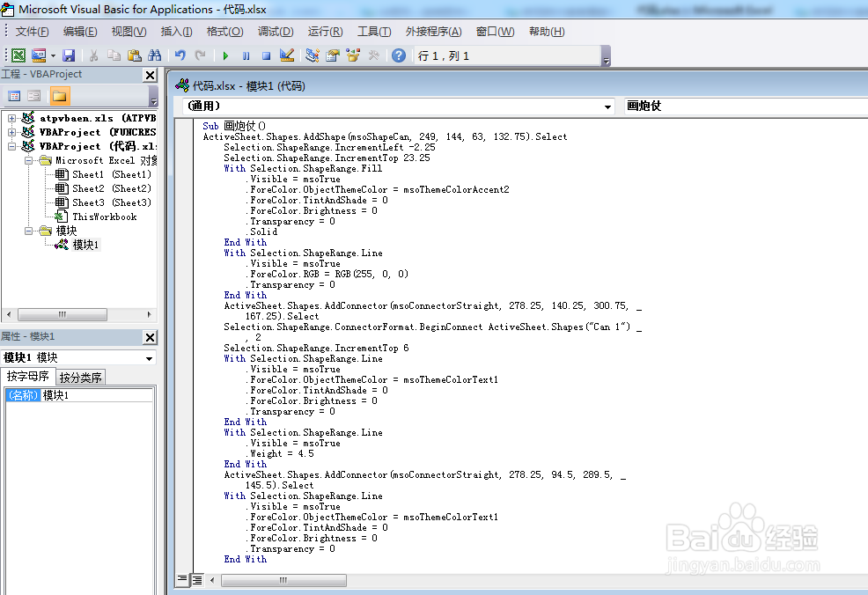Screen dimensions: 868x595
Task: Select ThisWorkbook in project tree
Action: [x=104, y=217]
